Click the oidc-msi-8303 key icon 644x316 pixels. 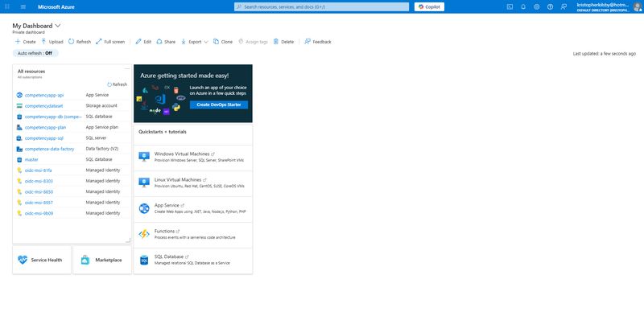(x=19, y=181)
